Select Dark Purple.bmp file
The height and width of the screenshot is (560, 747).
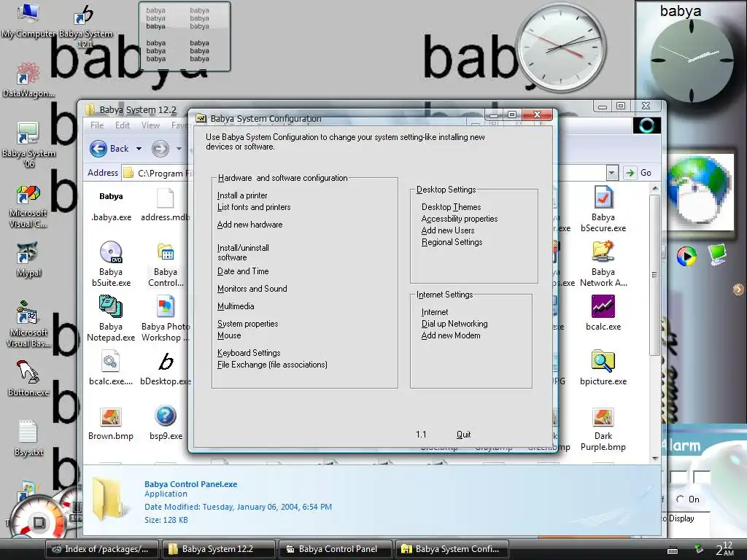tap(603, 429)
